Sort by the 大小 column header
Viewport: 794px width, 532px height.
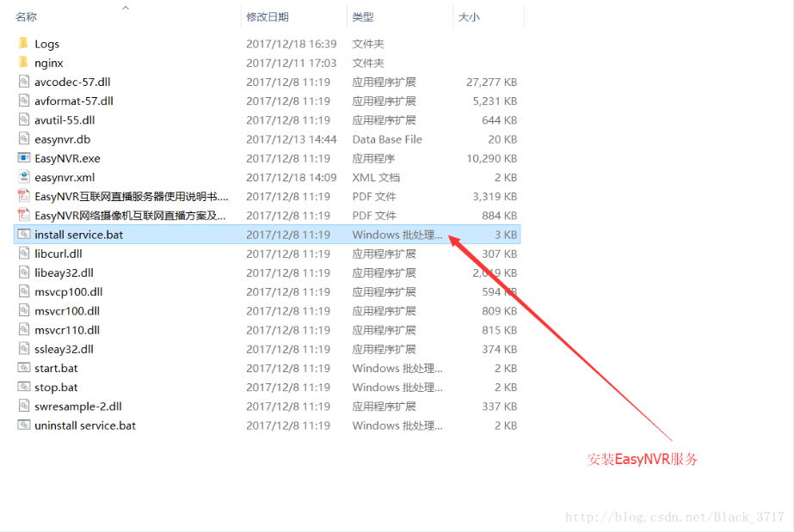pyautogui.click(x=469, y=16)
